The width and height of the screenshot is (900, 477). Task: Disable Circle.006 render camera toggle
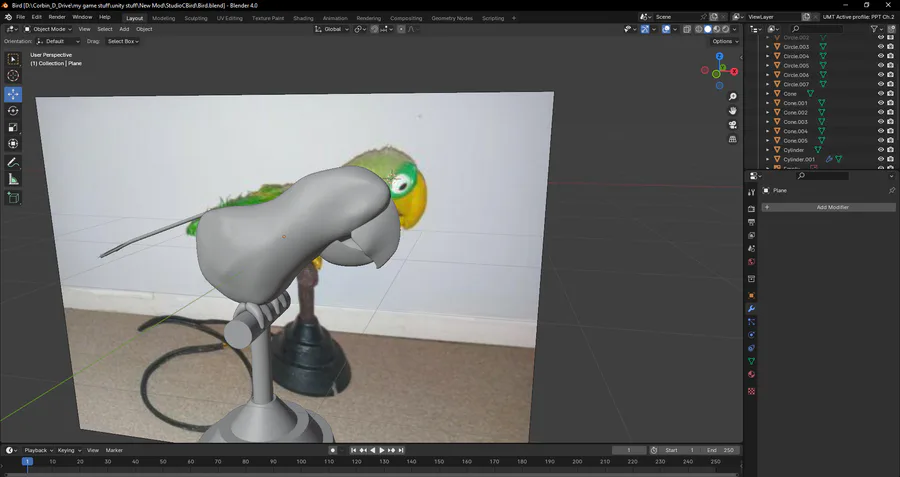(890, 75)
